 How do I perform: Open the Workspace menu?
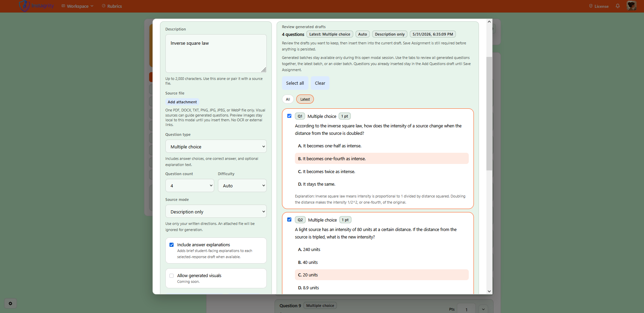point(77,6)
